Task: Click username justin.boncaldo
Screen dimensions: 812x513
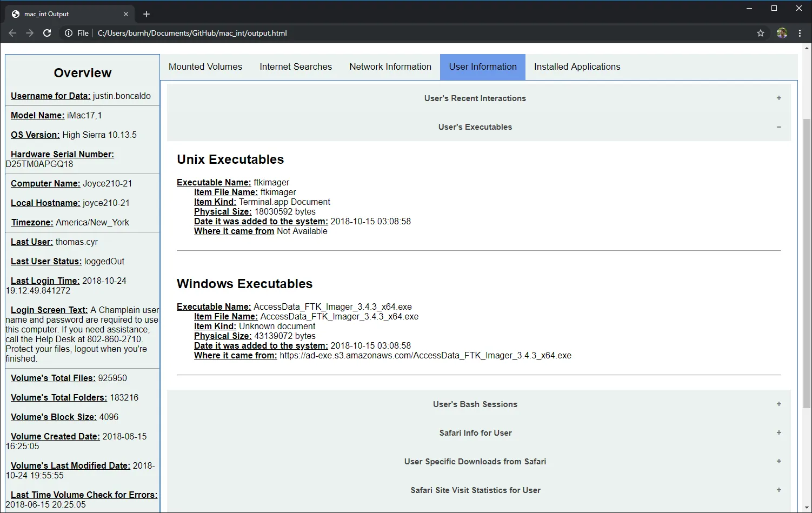Action: point(122,96)
